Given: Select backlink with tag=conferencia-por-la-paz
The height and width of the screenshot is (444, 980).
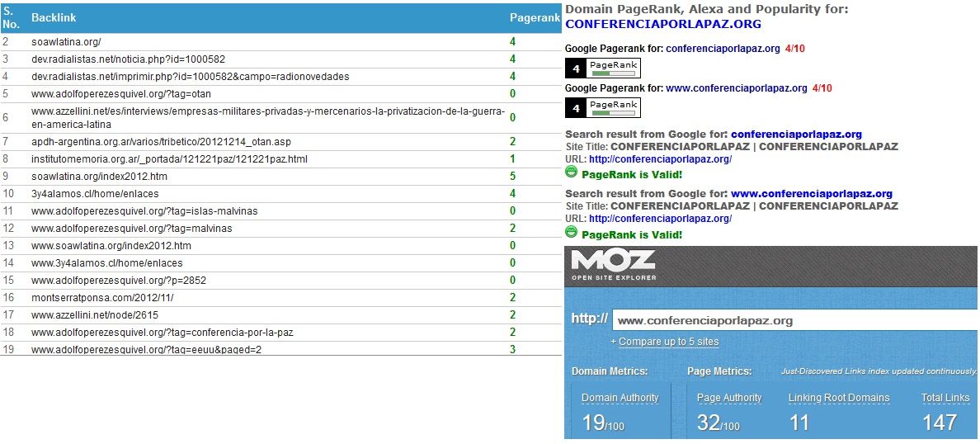Looking at the screenshot, I should click(163, 333).
